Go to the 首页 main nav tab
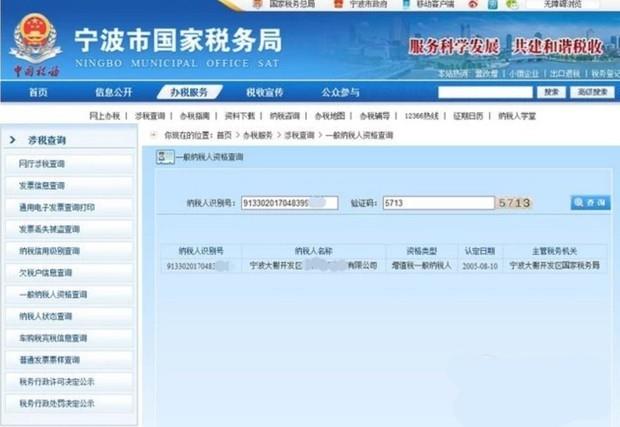The height and width of the screenshot is (427, 620). [x=38, y=93]
